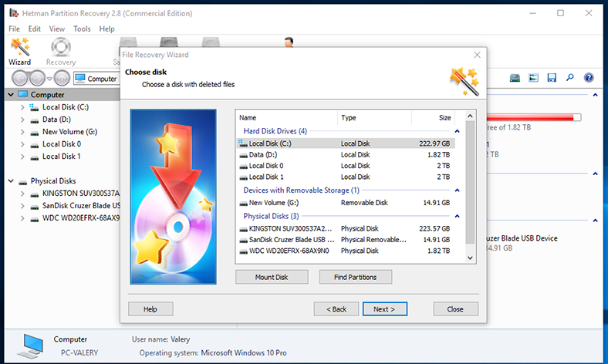608x364 pixels.
Task: Expand Local Disk (C:) in the tree
Action: click(22, 107)
